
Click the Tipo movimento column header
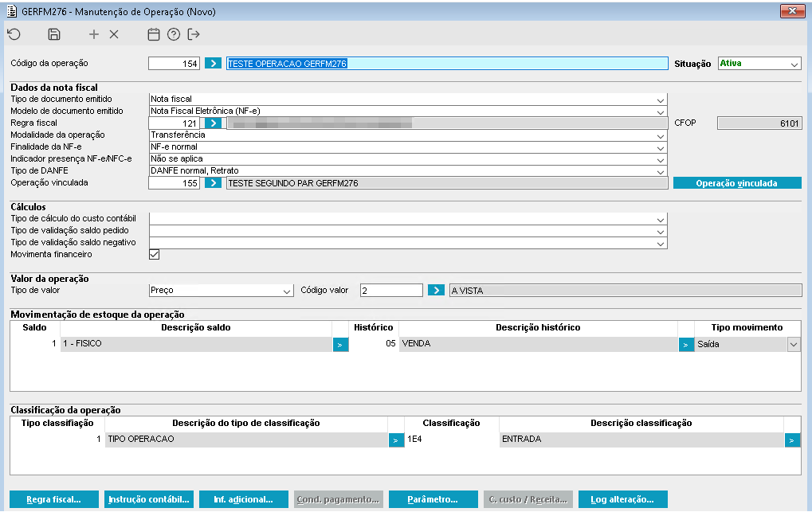pos(747,328)
